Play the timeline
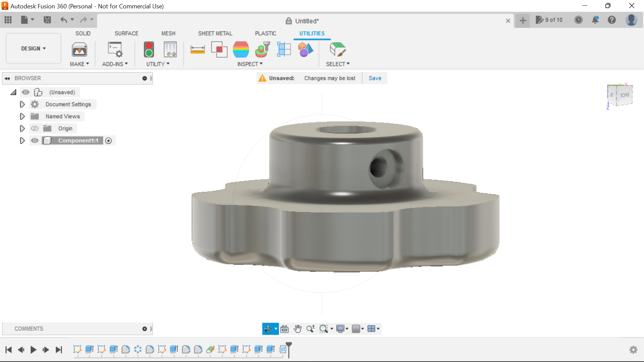 pos(33,350)
